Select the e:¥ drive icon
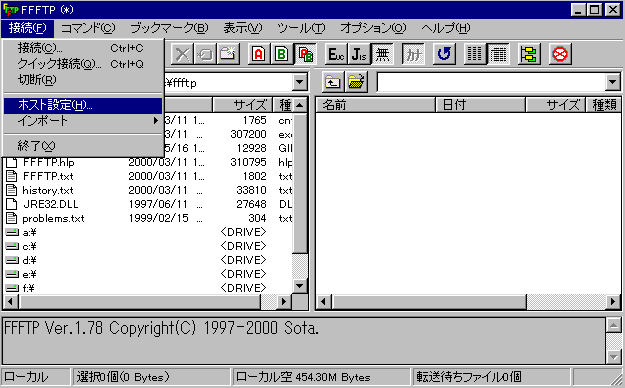The image size is (625, 388). coord(12,274)
